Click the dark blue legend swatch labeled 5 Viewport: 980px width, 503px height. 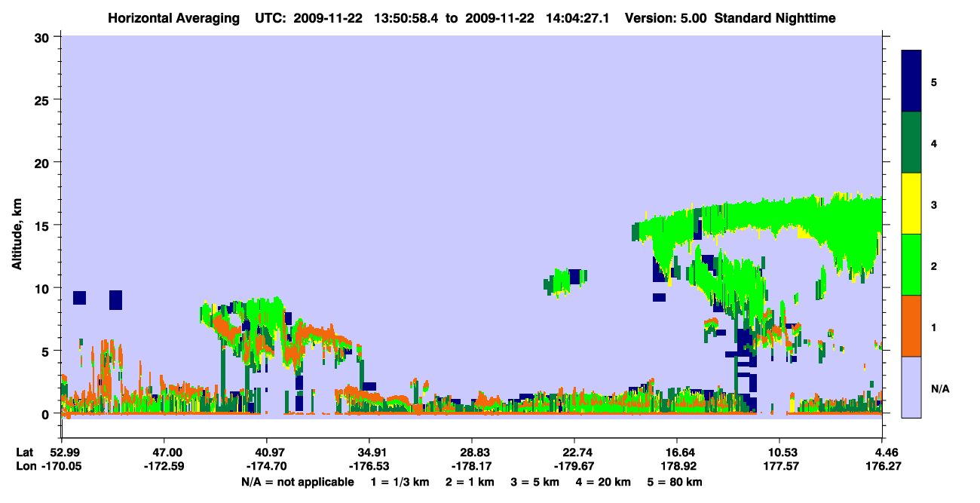(x=911, y=81)
